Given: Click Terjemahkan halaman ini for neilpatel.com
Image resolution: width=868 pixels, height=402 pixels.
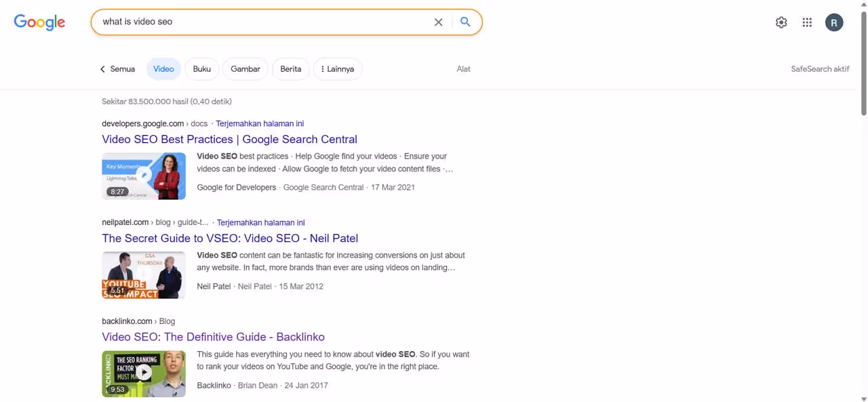Looking at the screenshot, I should click(x=260, y=222).
